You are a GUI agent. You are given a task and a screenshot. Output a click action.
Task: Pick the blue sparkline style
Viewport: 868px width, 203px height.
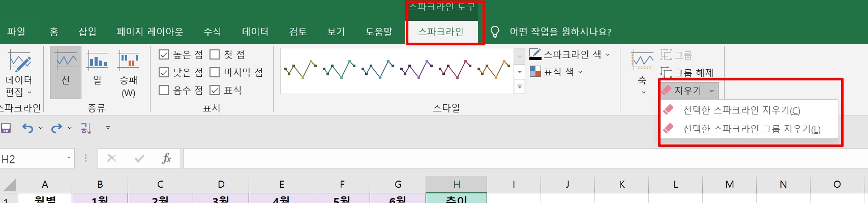click(378, 69)
